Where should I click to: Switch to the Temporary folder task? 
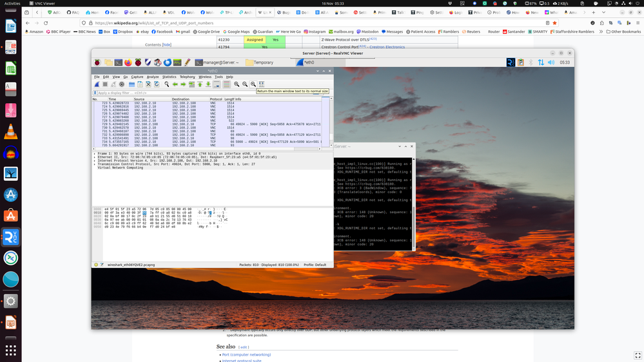click(x=260, y=62)
